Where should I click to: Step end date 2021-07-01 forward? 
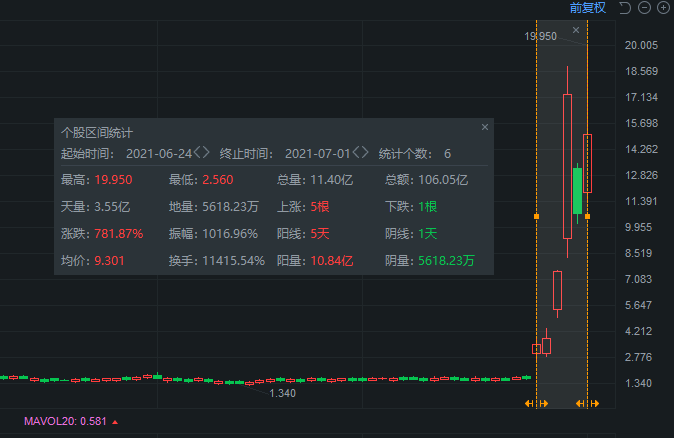point(365,153)
